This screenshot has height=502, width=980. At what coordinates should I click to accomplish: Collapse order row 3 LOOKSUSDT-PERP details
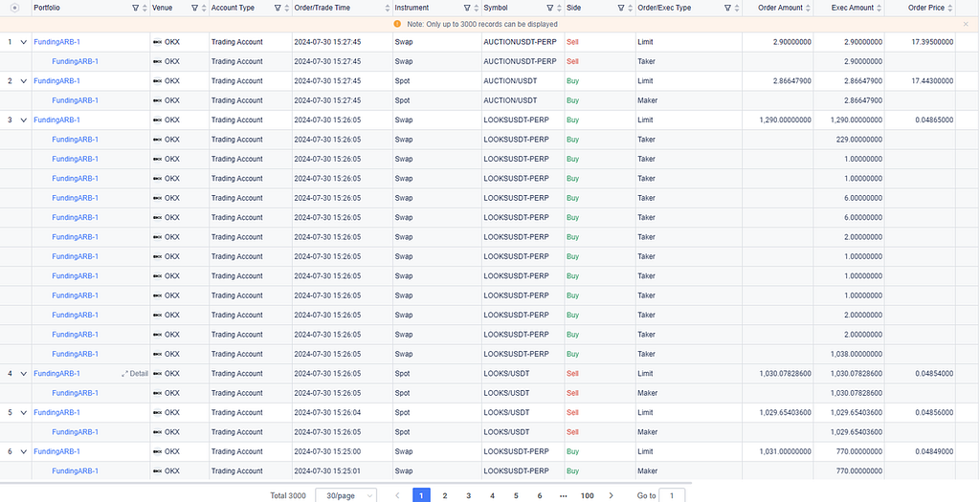(24, 120)
